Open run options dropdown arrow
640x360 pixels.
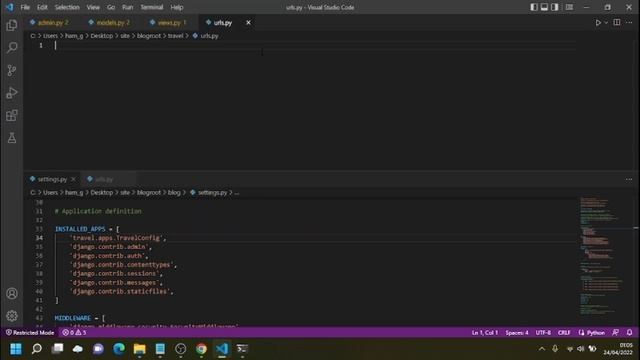[x=606, y=22]
